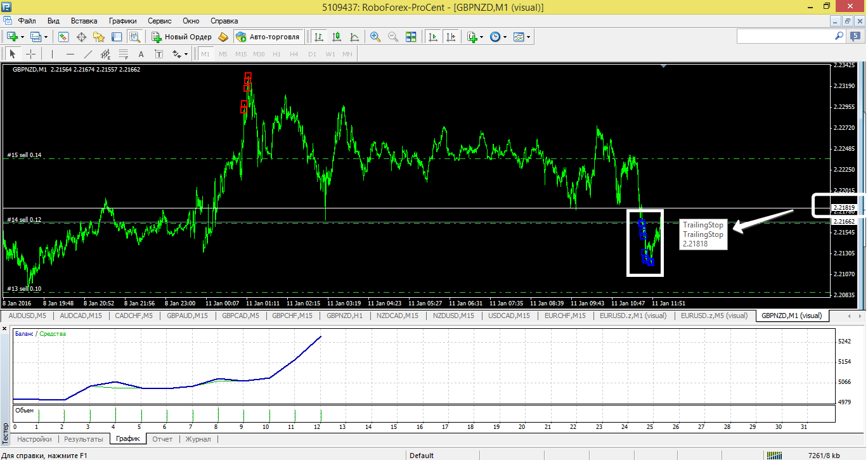Select the text label tool
This screenshot has width=868, height=460.
click(x=159, y=54)
